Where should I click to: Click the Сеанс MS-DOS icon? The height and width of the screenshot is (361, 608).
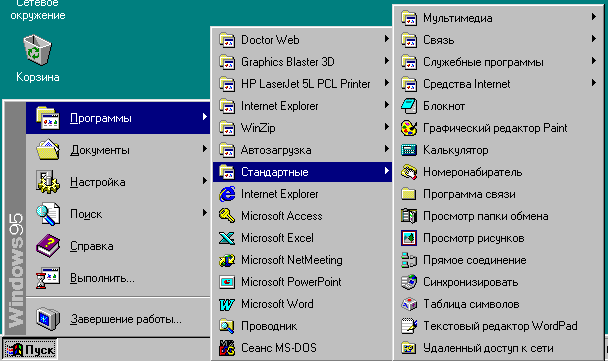(227, 348)
